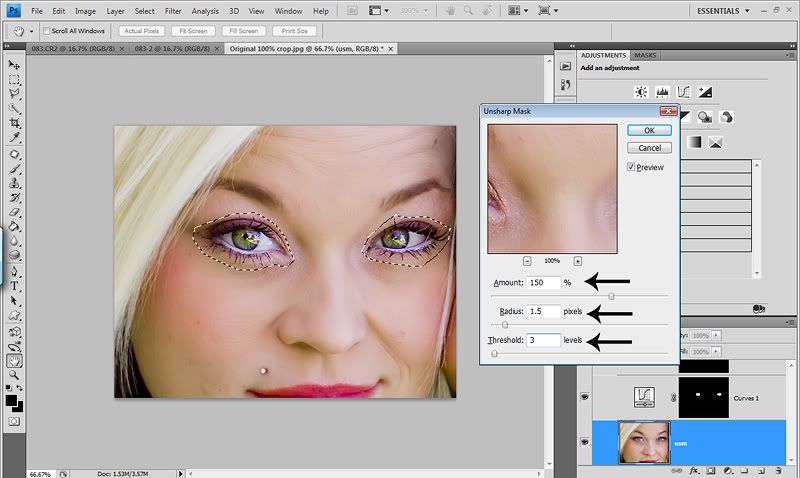This screenshot has width=800, height=478.
Task: Switch to the Masks panel tab
Action: pyautogui.click(x=645, y=55)
